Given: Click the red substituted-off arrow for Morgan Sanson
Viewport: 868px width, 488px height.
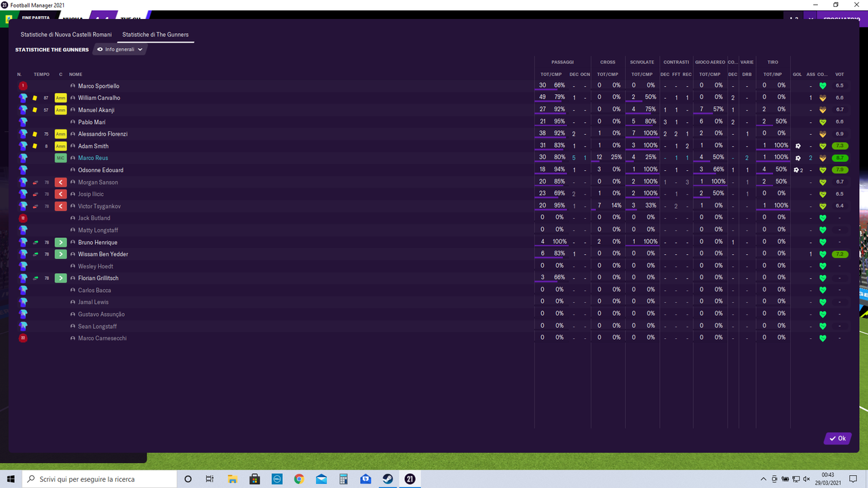Looking at the screenshot, I should (x=60, y=182).
